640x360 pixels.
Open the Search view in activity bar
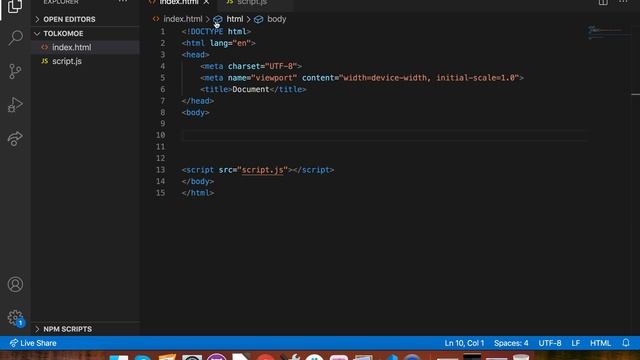[15, 38]
